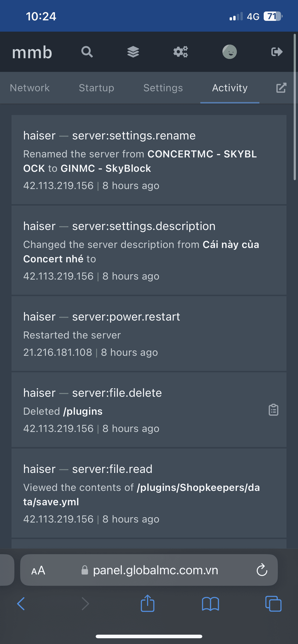Open the Settings tab
Image resolution: width=298 pixels, height=644 pixels.
click(x=163, y=88)
